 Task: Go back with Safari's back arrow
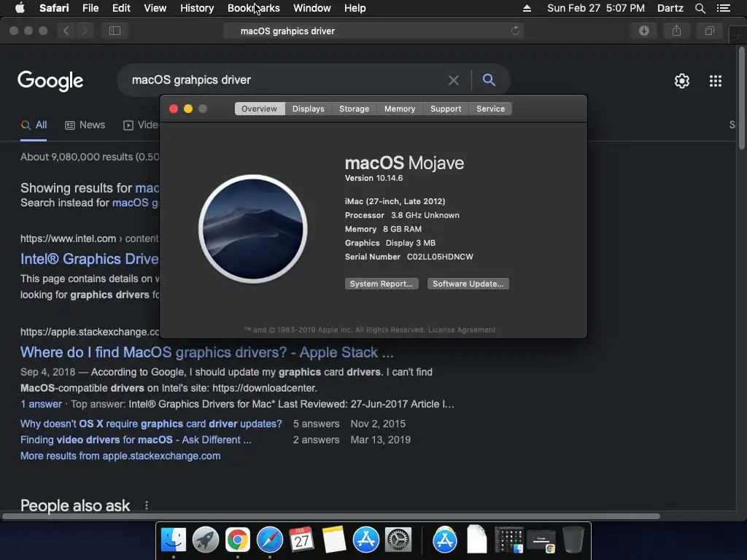tap(66, 31)
